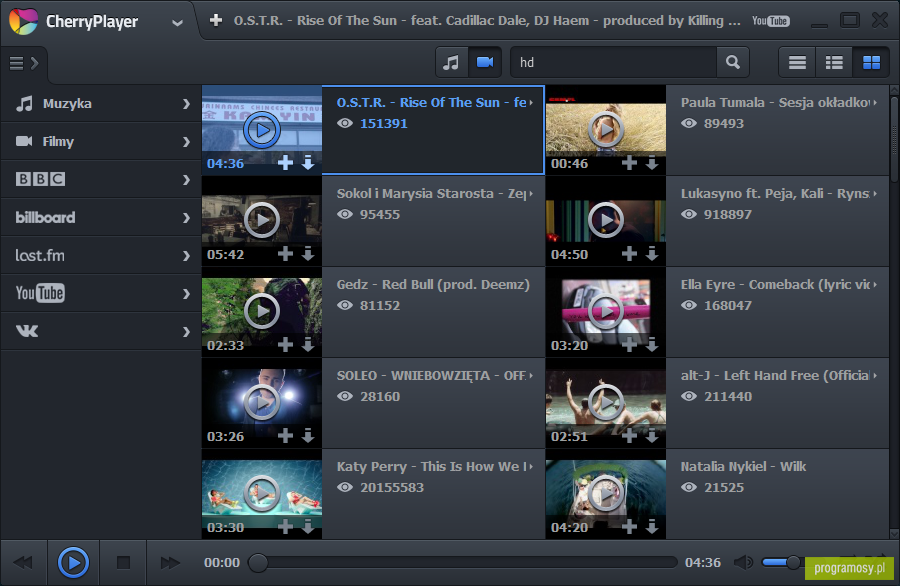
Task: Select the detailed list view mode
Action: 834,62
